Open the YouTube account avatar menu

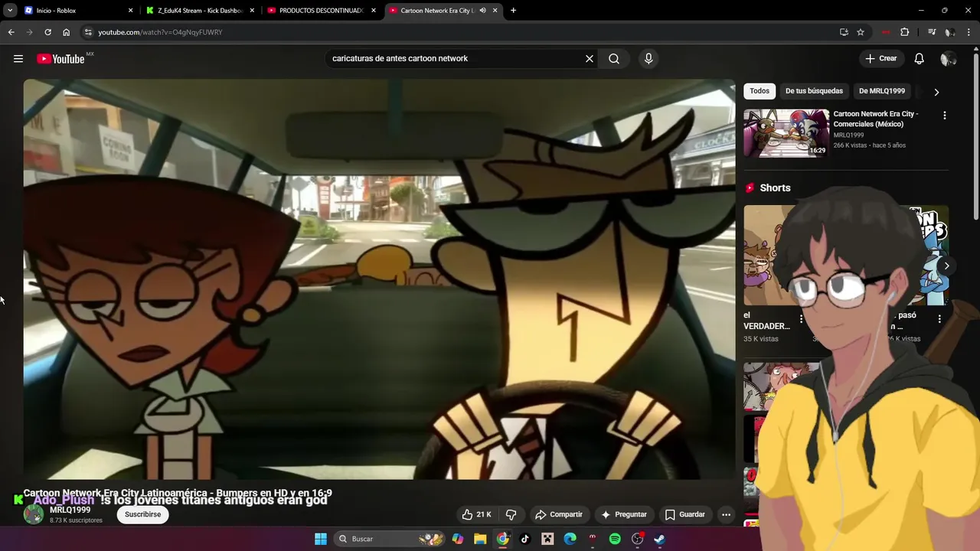pyautogui.click(x=948, y=59)
